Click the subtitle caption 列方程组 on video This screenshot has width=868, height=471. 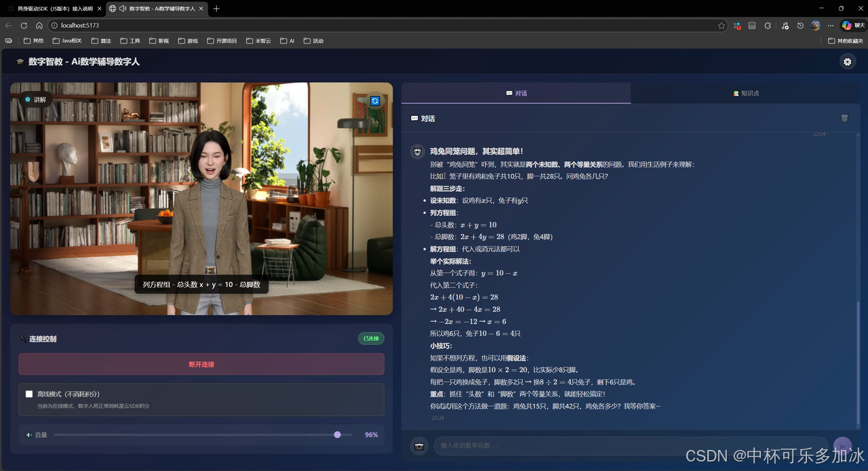pos(201,285)
